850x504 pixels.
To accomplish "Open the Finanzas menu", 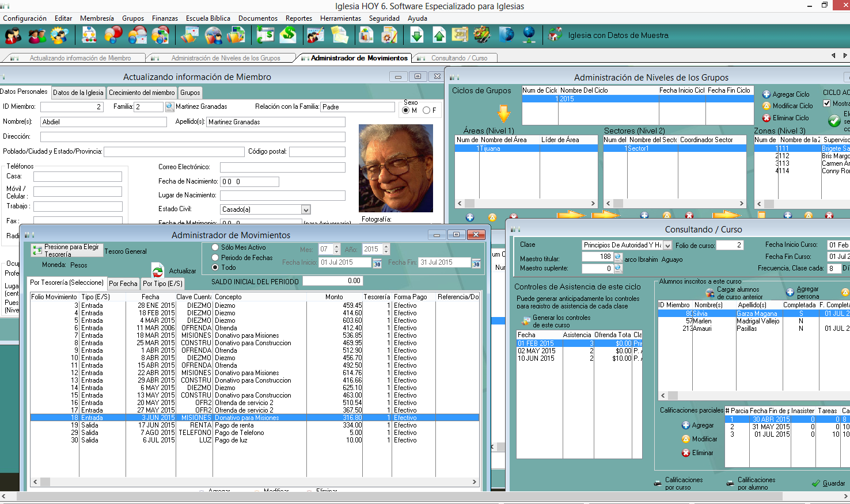I will pyautogui.click(x=165, y=18).
